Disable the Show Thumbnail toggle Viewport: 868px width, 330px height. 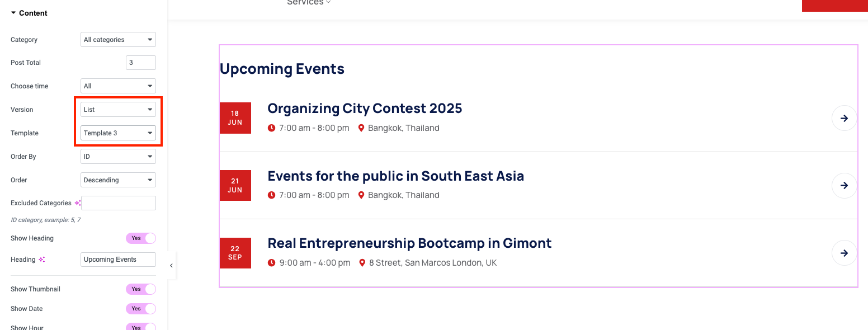pyautogui.click(x=140, y=289)
